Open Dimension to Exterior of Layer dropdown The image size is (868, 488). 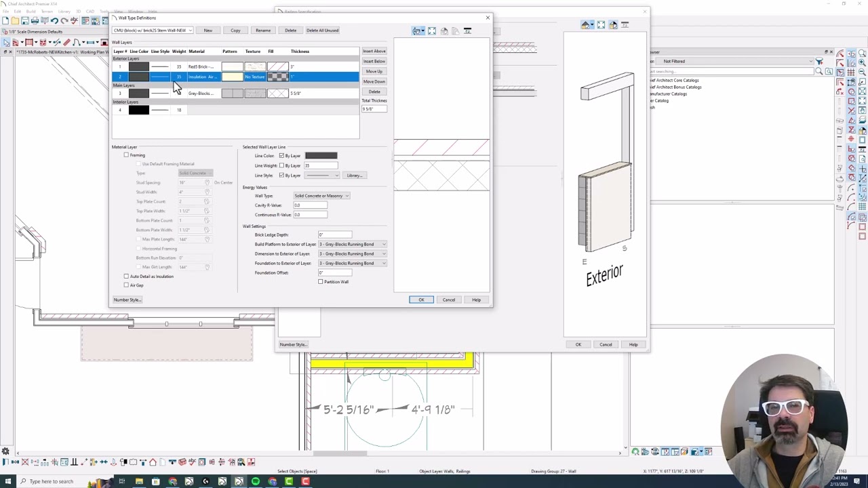pyautogui.click(x=353, y=253)
